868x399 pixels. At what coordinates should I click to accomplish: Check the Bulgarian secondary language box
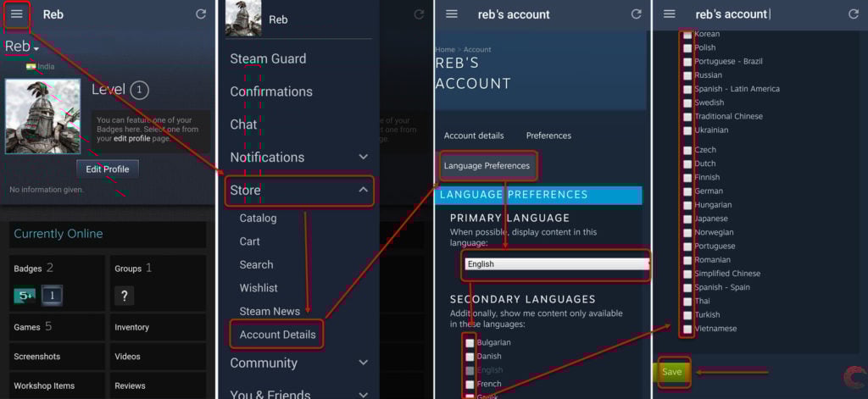click(470, 343)
